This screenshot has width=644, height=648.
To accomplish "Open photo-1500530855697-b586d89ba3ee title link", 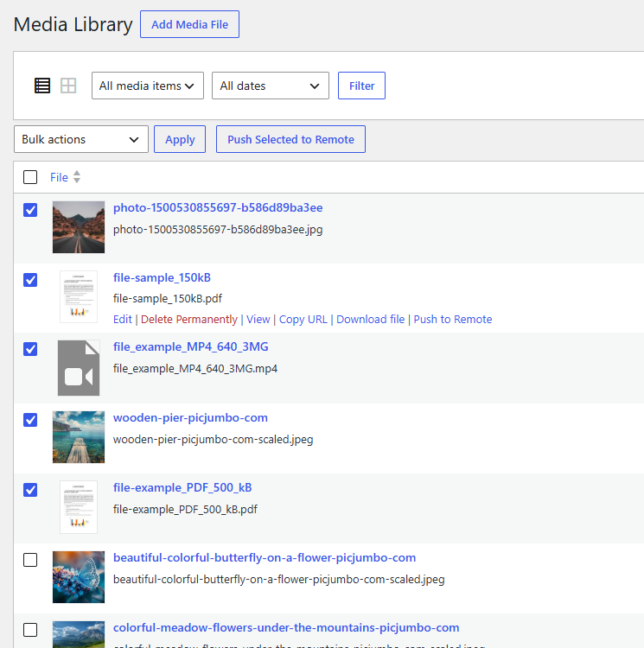I will point(218,207).
